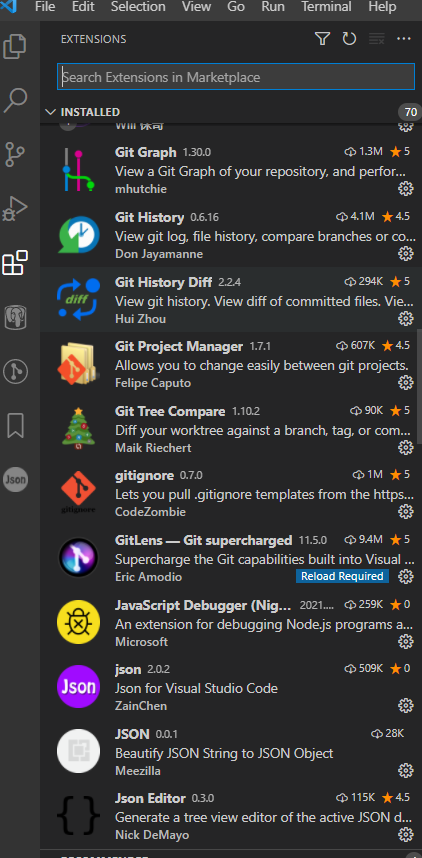This screenshot has height=858, width=422.
Task: Open the Search view in activity bar
Action: pyautogui.click(x=15, y=101)
